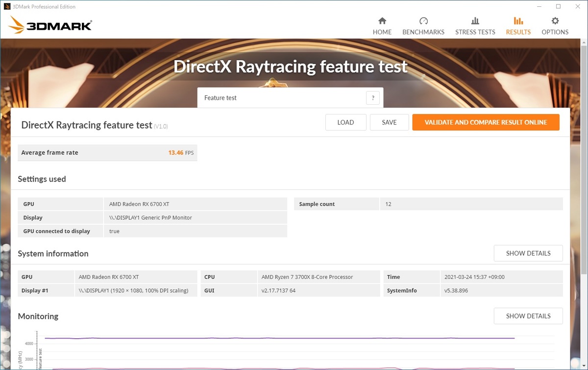Select the RESULTS tab label
Screen dimensions: 588x370
tap(518, 32)
